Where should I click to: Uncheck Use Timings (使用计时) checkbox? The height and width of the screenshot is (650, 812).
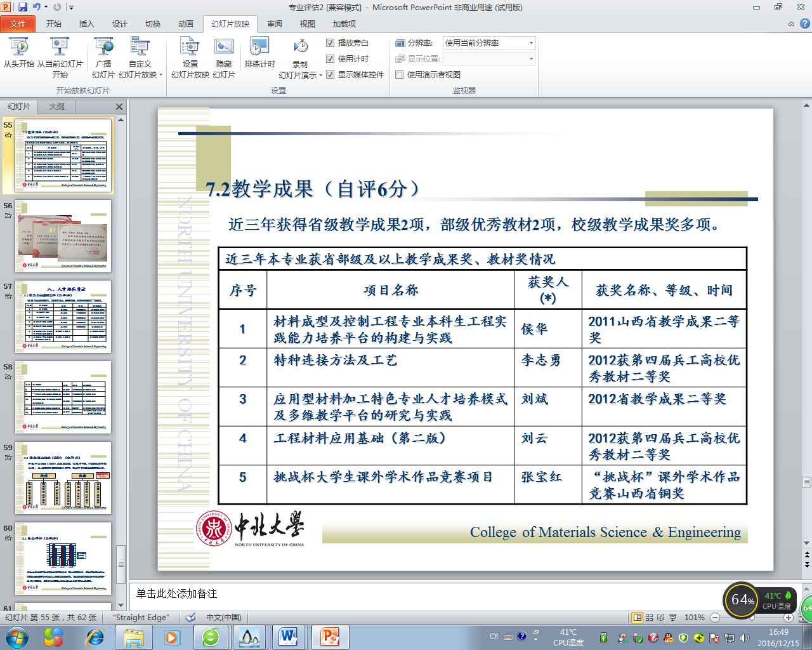tap(330, 59)
